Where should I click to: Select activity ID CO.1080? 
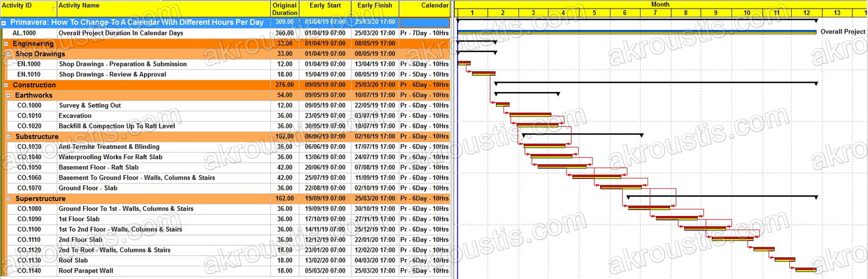pyautogui.click(x=30, y=209)
